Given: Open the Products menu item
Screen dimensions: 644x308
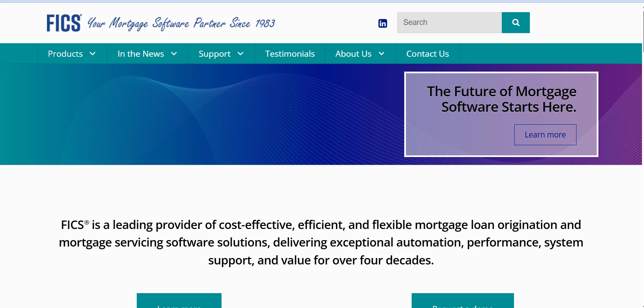Looking at the screenshot, I should click(66, 54).
